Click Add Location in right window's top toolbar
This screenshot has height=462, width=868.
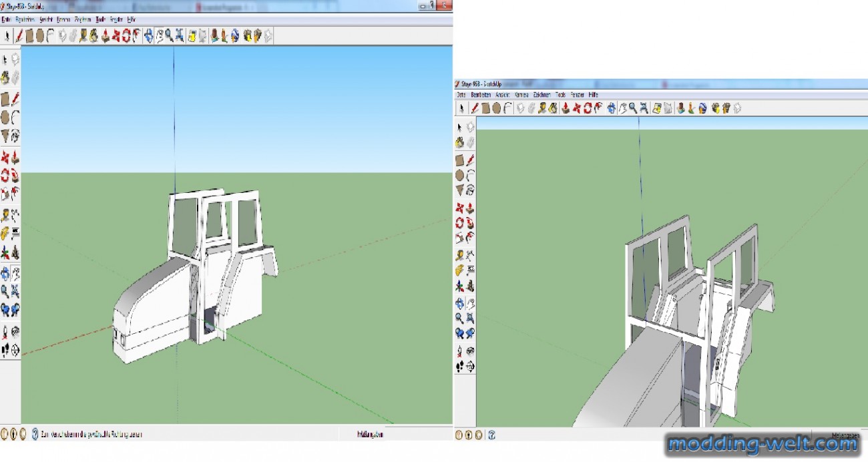[656, 108]
